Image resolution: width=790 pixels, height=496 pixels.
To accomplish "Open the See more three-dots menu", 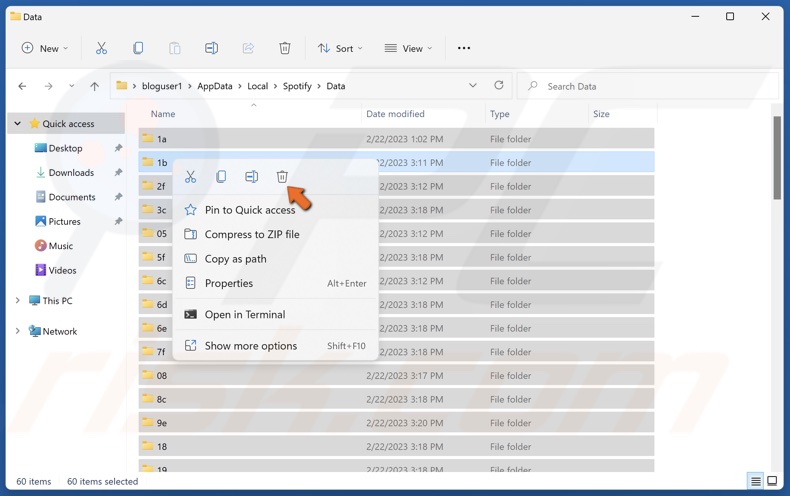I will pyautogui.click(x=464, y=48).
